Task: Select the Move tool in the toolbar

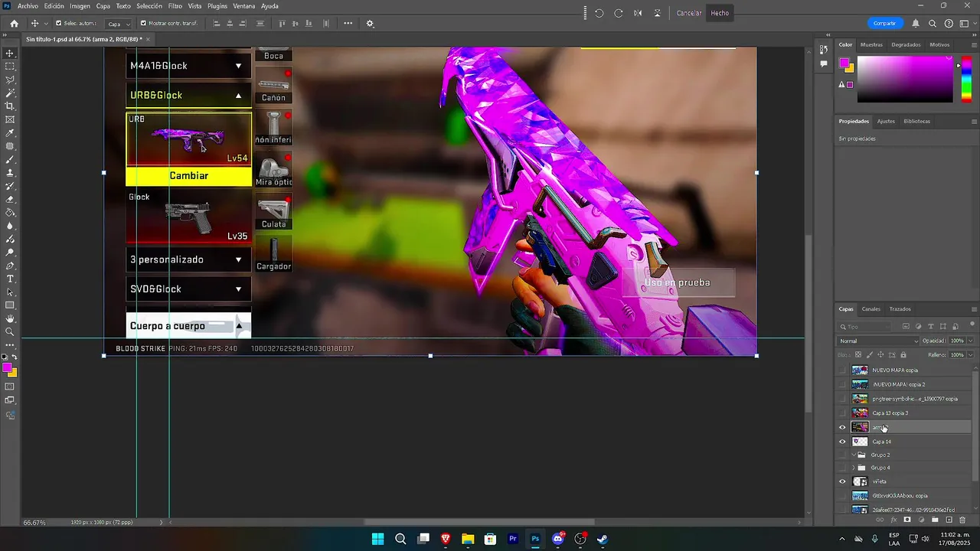Action: 10,53
